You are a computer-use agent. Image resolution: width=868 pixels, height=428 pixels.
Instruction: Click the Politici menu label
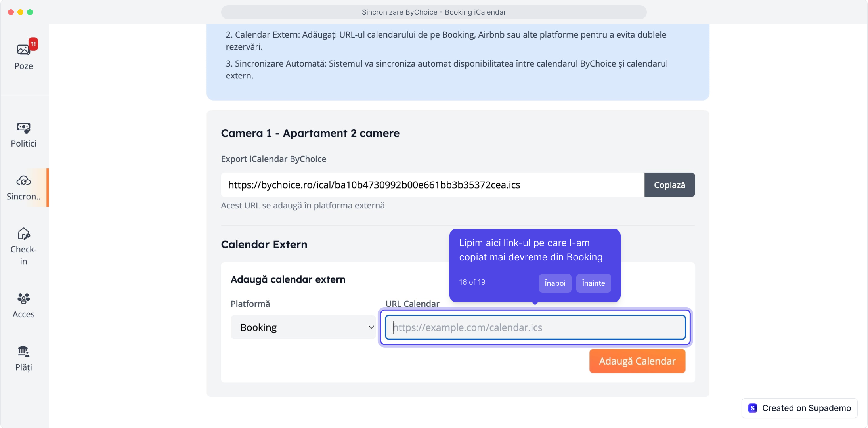tap(23, 144)
